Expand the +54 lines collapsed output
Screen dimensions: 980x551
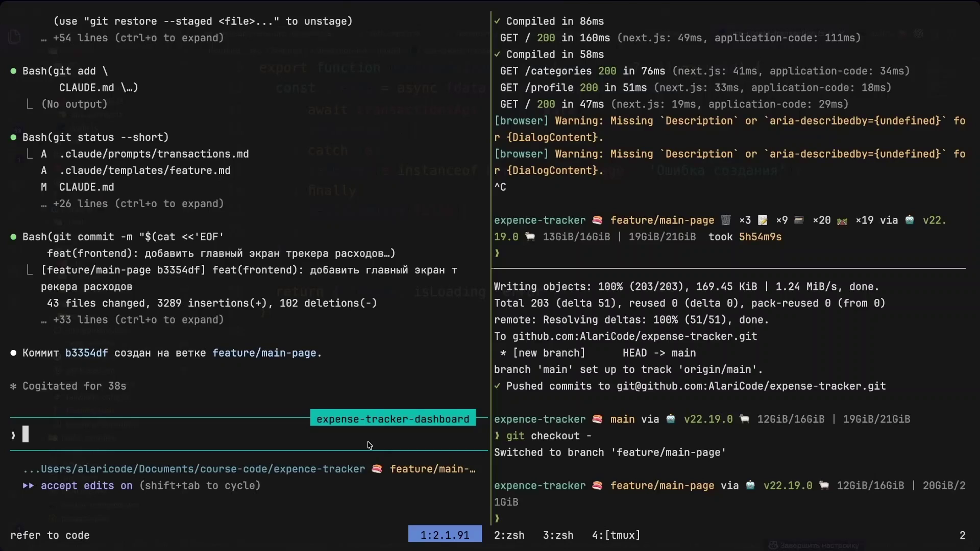tap(132, 38)
